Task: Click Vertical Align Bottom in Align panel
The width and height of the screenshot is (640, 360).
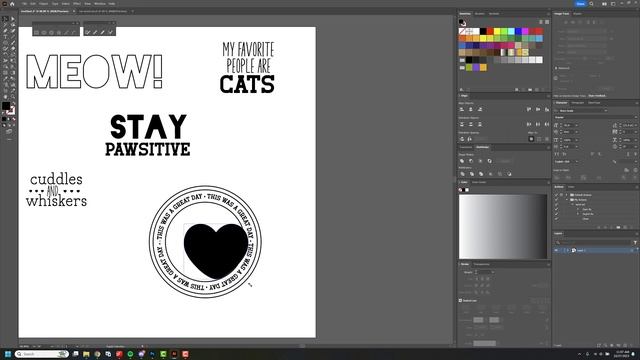Action: 547,109
